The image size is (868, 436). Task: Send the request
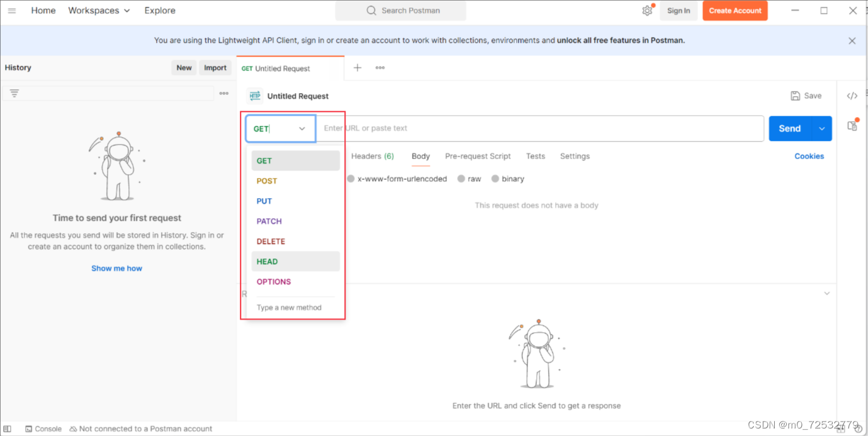[x=791, y=128]
